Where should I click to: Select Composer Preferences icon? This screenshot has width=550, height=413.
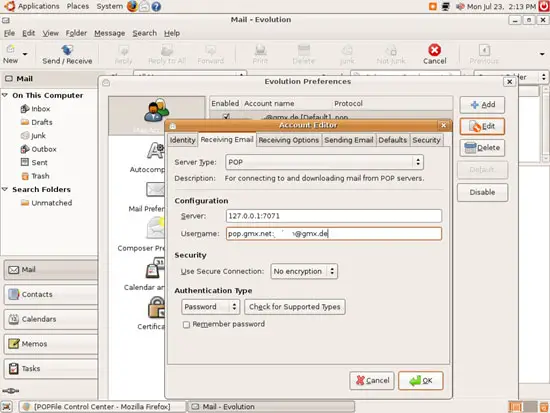pos(155,228)
